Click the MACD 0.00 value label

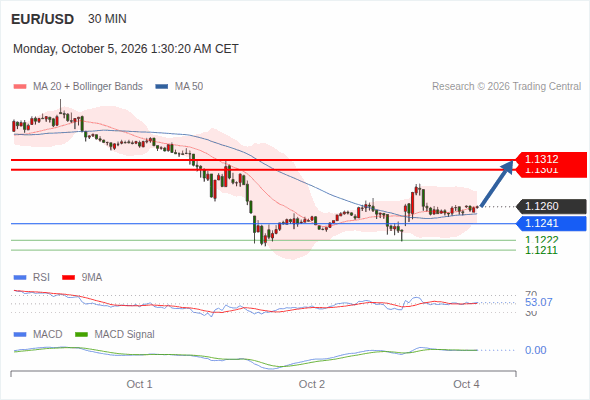tap(535, 350)
